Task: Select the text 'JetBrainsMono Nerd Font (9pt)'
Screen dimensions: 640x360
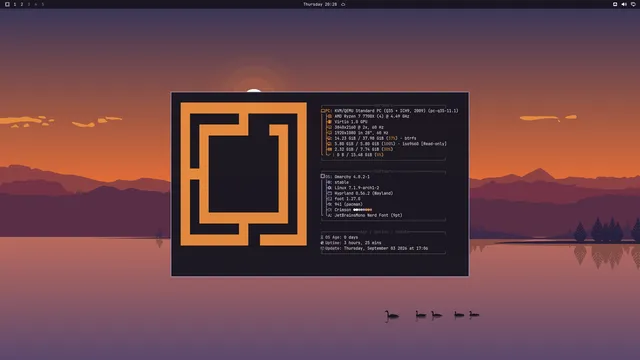Action: 369,216
